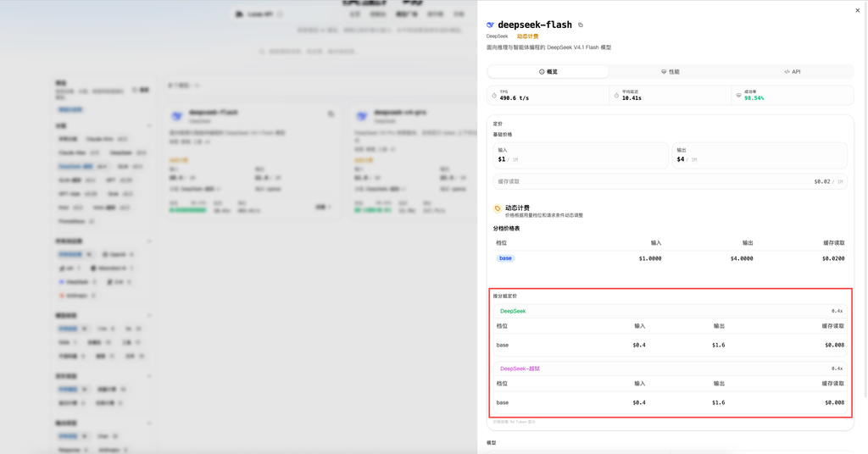
Task: Click the 缓存读取 $0.02 row
Action: 670,181
